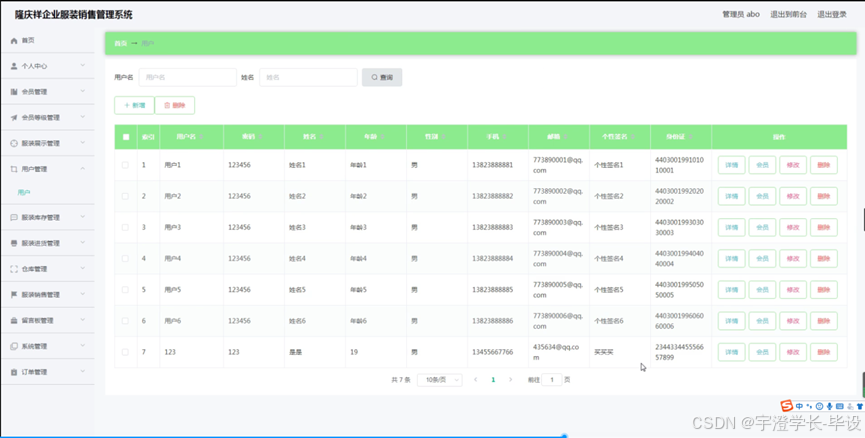Click the sort arrows on 手机 column header

coord(504,137)
